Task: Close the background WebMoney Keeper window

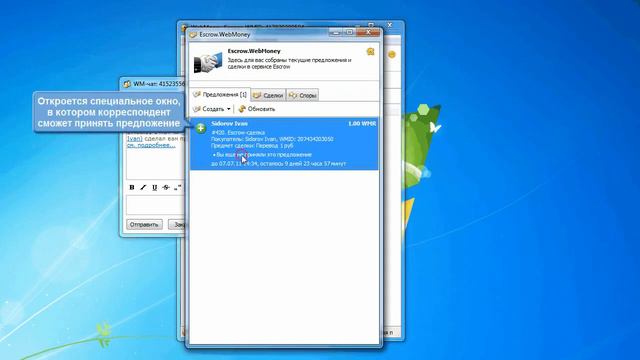Action: 390,25
